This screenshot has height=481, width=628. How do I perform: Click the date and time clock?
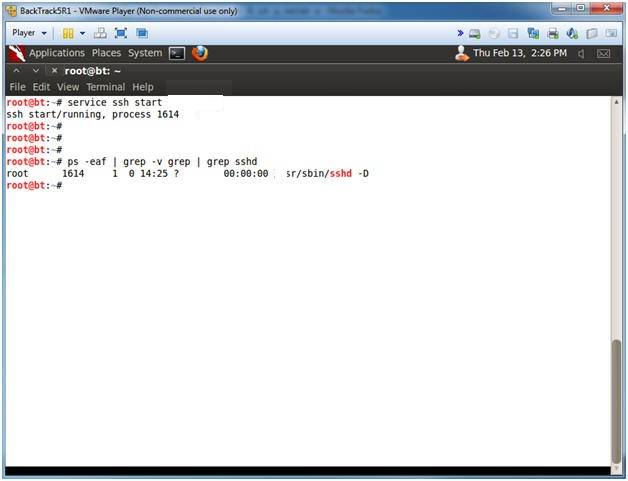[520, 53]
